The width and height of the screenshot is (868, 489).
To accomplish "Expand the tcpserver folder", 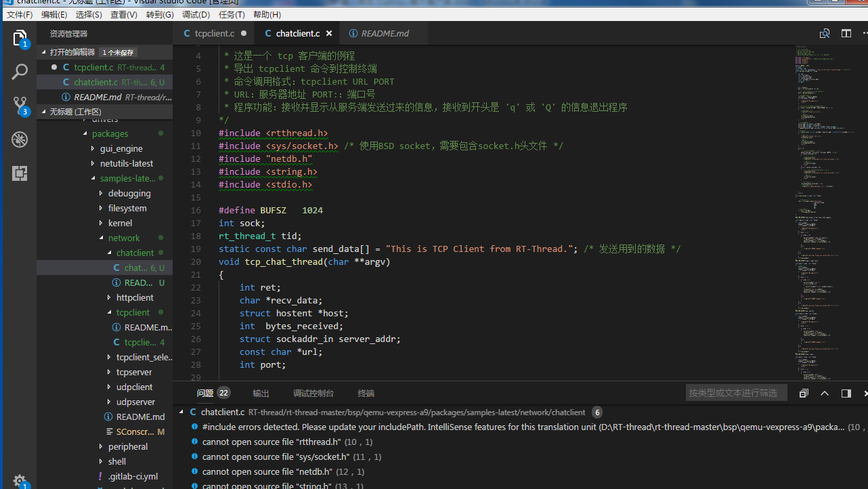I will [x=110, y=372].
